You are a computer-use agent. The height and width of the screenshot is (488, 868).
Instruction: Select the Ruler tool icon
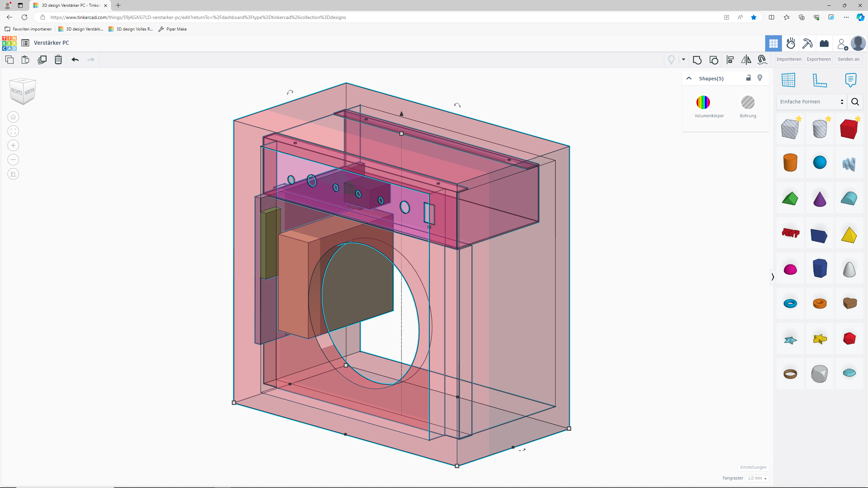(x=820, y=80)
